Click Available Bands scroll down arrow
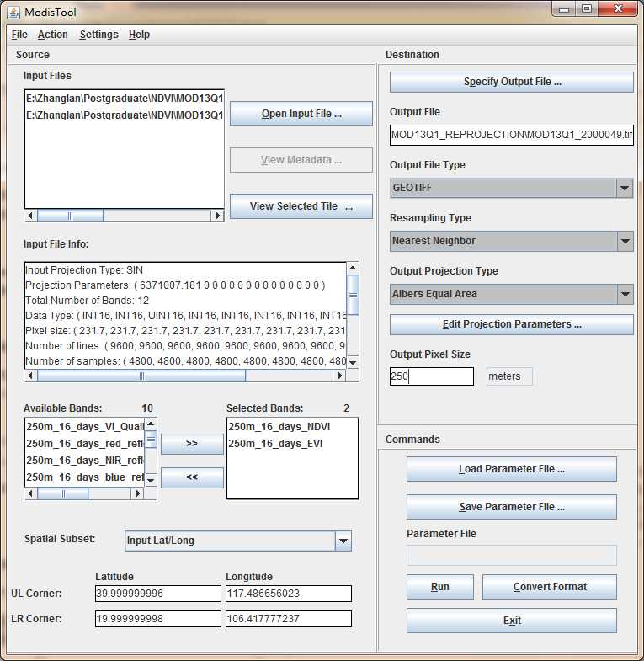The height and width of the screenshot is (661, 644). tap(151, 480)
